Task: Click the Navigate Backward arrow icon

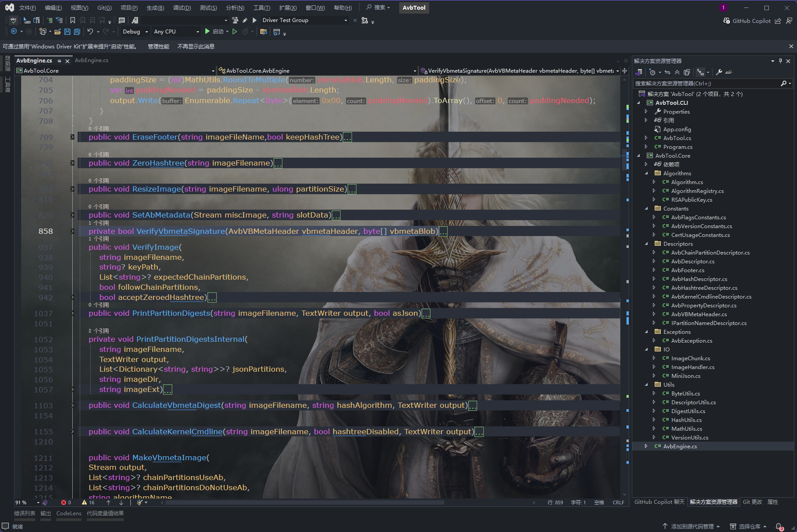Action: [15, 32]
